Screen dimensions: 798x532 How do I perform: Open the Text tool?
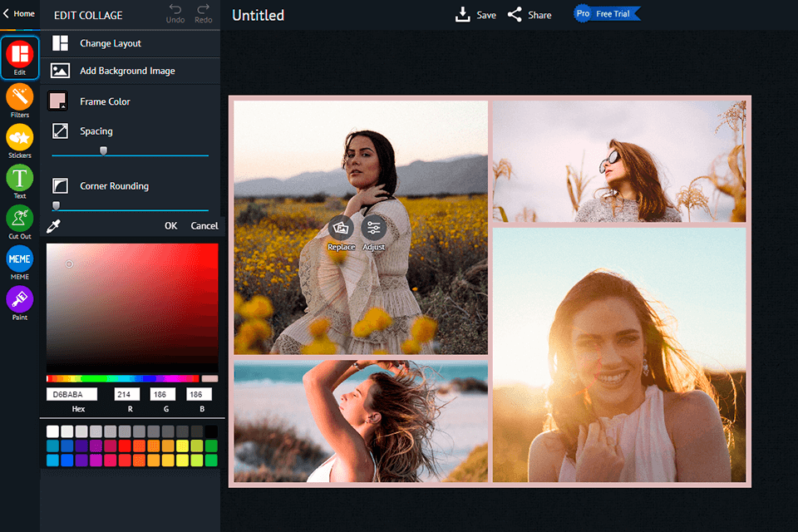(19, 178)
